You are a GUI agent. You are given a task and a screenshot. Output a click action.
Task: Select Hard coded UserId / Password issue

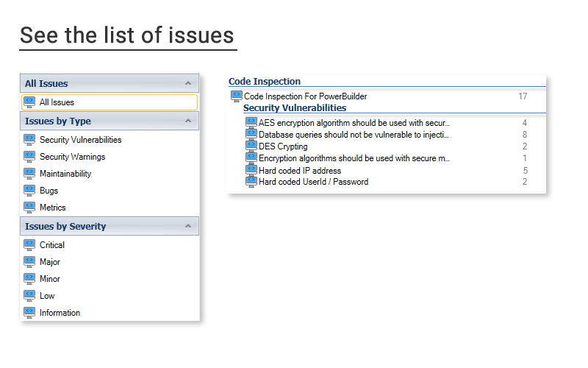pyautogui.click(x=313, y=182)
